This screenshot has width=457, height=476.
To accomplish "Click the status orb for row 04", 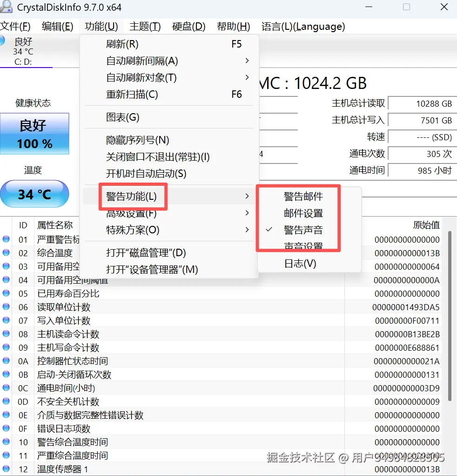I will [6, 279].
